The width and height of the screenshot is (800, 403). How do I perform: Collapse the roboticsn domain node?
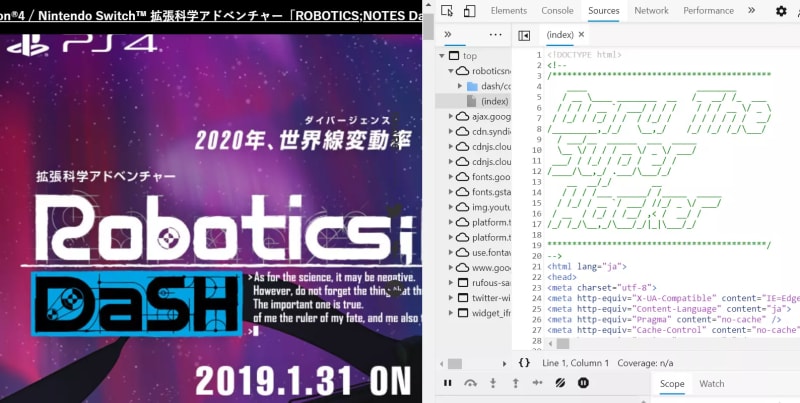451,71
